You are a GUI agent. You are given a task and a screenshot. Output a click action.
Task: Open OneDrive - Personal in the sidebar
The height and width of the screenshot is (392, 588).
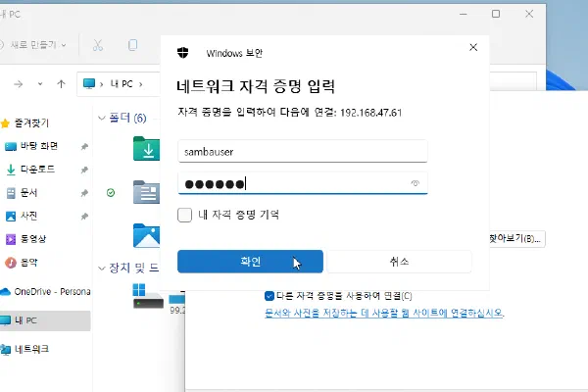pos(53,291)
